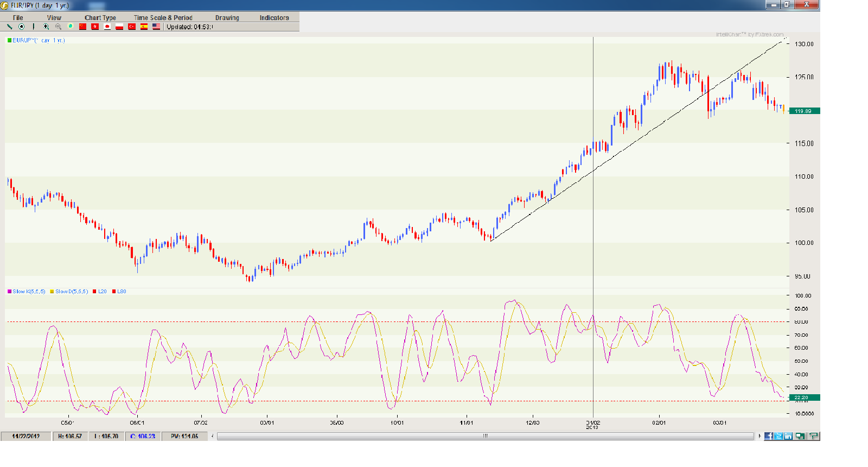
Task: Click the 119.89 current price tag
Action: [805, 111]
